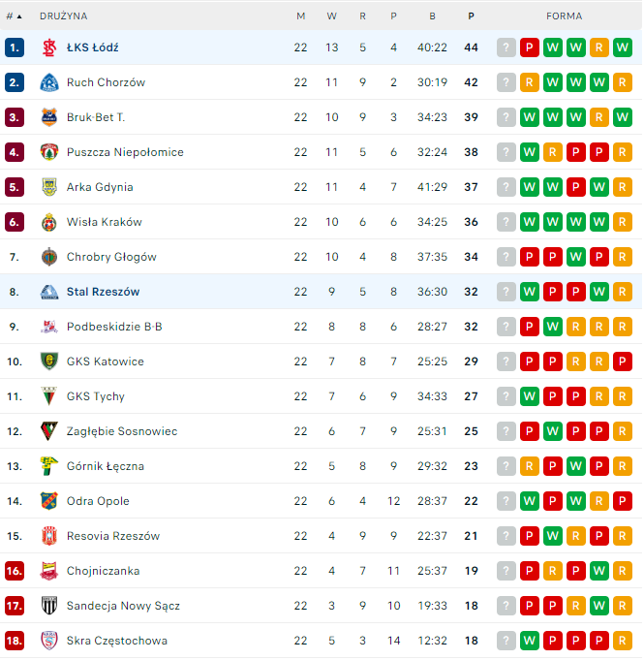Image resolution: width=644 pixels, height=660 pixels.
Task: Click the Arka Gdynia club logo
Action: coord(49,187)
